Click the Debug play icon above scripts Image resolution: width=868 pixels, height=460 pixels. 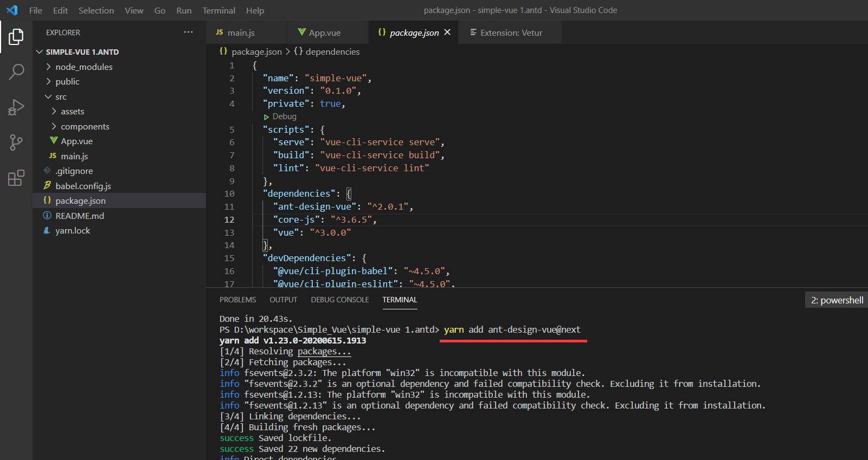pyautogui.click(x=266, y=117)
